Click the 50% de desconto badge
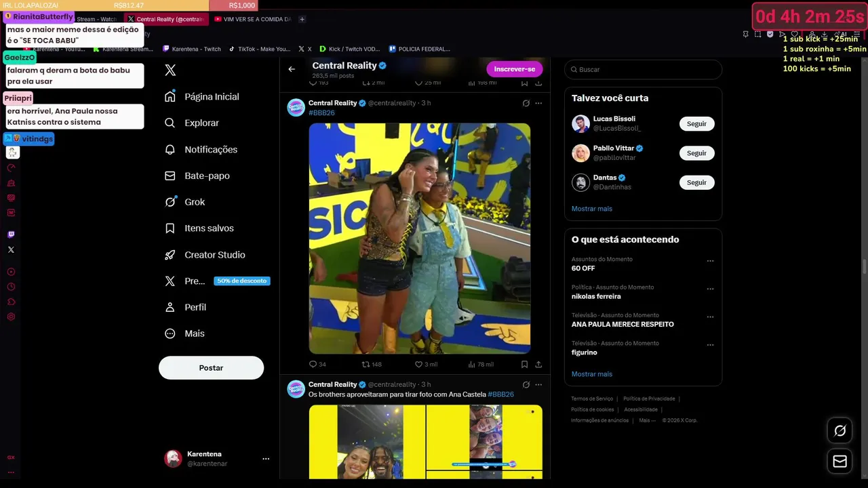The height and width of the screenshot is (488, 868). coord(242,281)
